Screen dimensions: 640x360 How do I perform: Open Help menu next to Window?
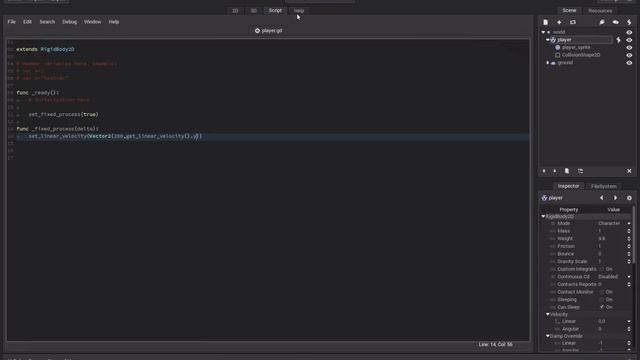114,22
